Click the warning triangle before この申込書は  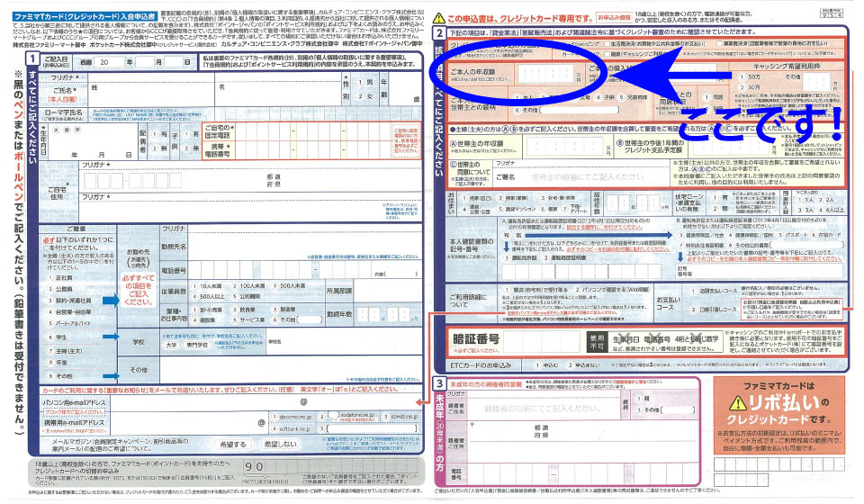439,18
